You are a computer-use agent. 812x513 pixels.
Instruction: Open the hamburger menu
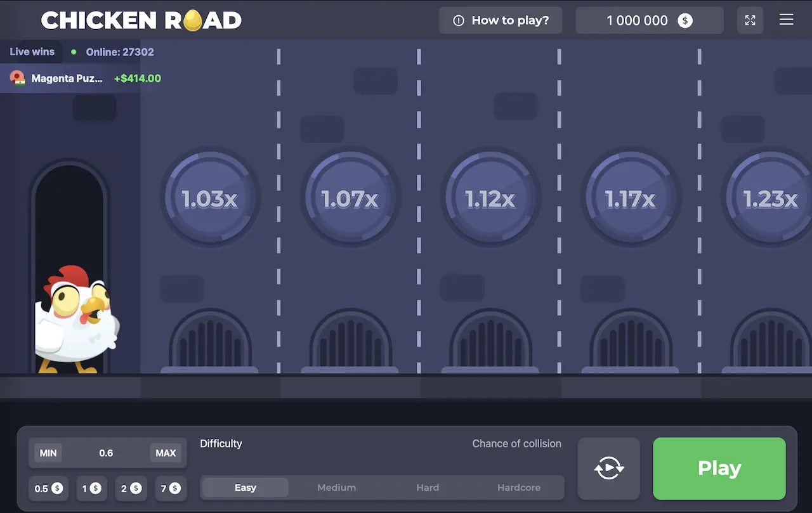tap(786, 20)
